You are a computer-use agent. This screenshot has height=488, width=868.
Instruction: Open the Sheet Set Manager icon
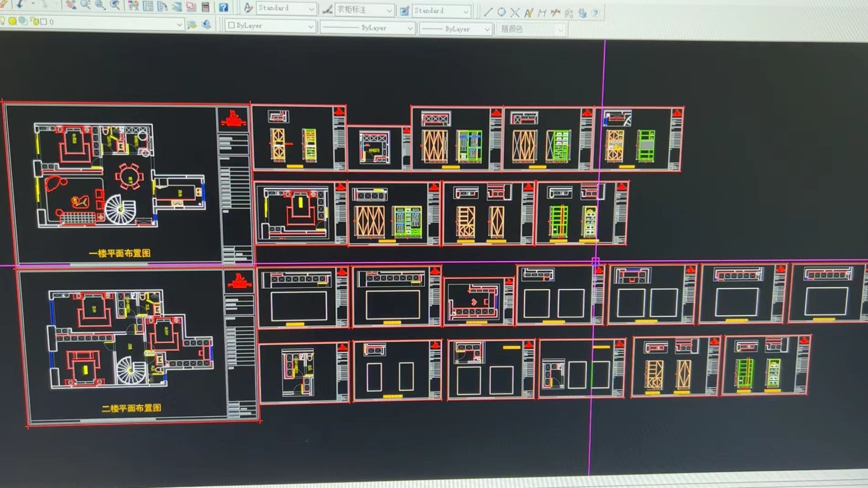[177, 6]
